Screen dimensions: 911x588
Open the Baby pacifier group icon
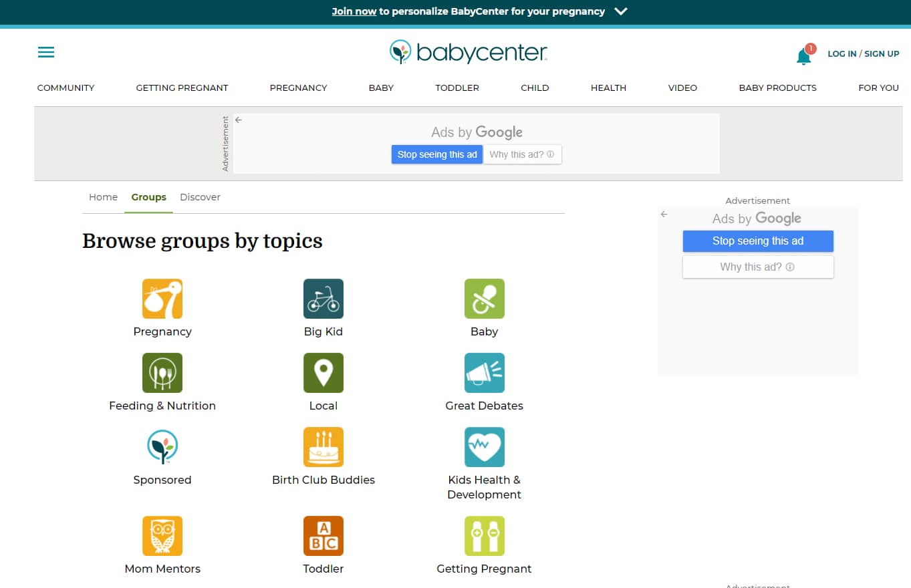click(x=484, y=299)
